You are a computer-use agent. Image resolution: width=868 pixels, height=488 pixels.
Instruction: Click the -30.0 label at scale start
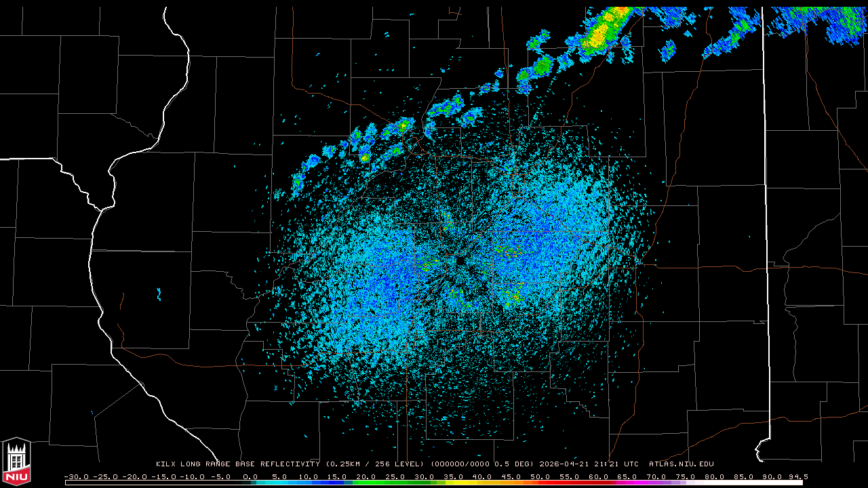tap(76, 477)
